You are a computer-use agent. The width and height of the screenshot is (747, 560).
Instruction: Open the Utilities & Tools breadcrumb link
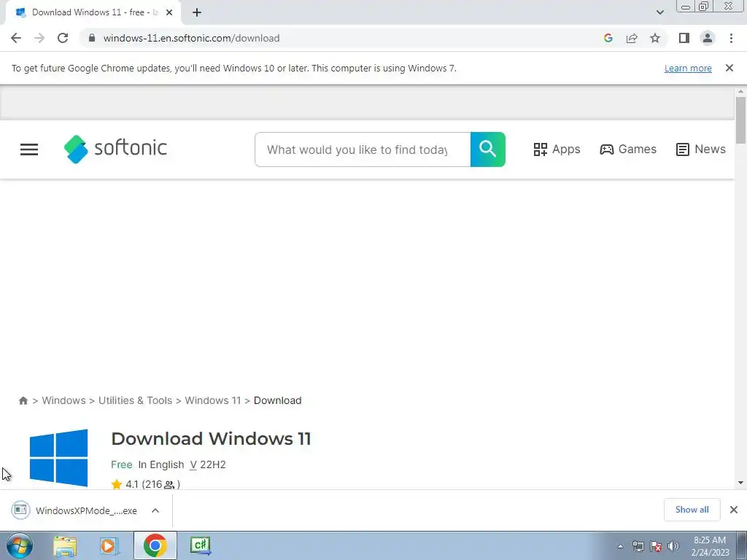[135, 400]
